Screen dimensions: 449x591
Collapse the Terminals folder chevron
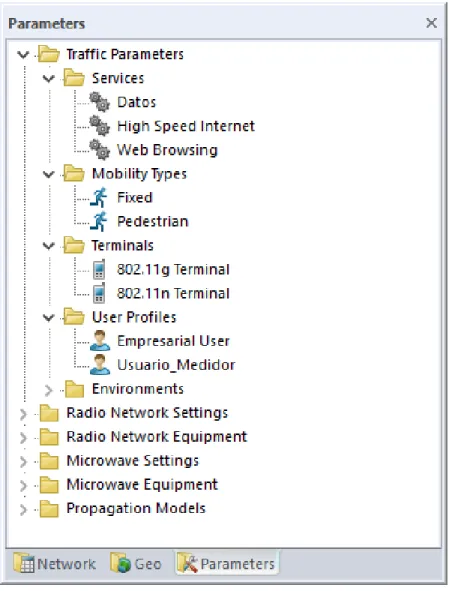[49, 246]
